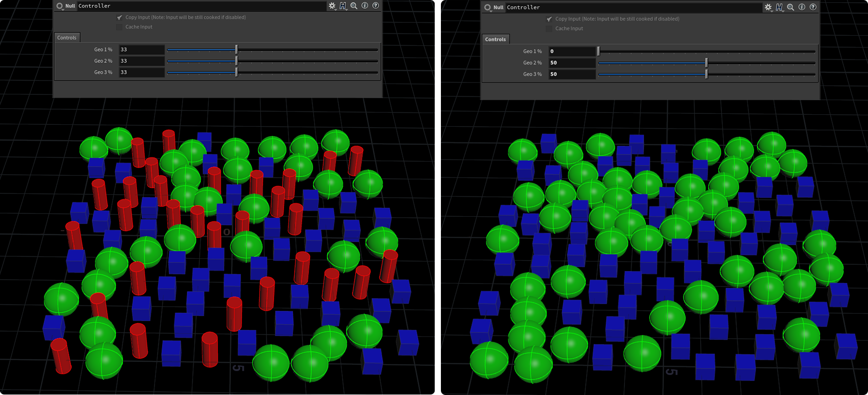
Task: Select the Controls tab in left panel
Action: 67,38
